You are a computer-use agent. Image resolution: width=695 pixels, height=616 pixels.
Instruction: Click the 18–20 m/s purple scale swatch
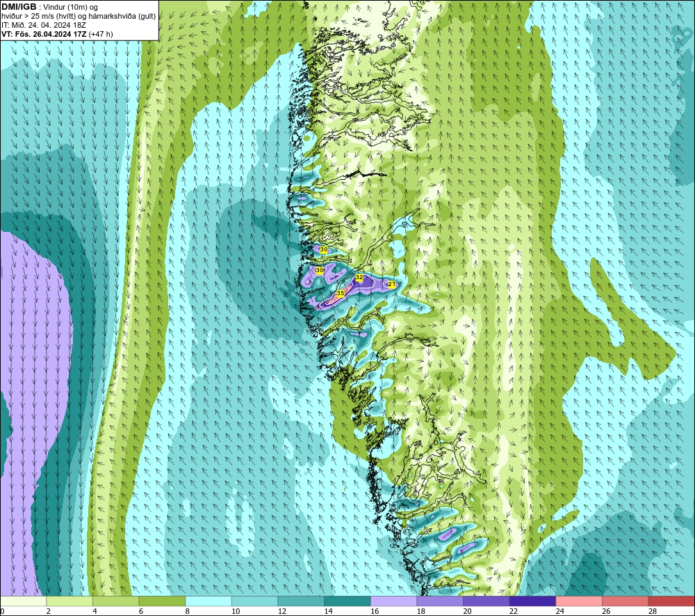(x=440, y=601)
